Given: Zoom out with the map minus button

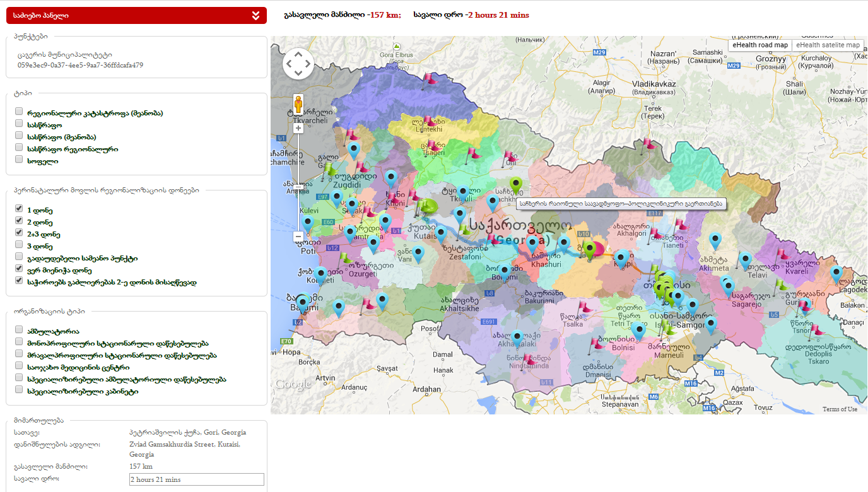Looking at the screenshot, I should click(x=298, y=237).
